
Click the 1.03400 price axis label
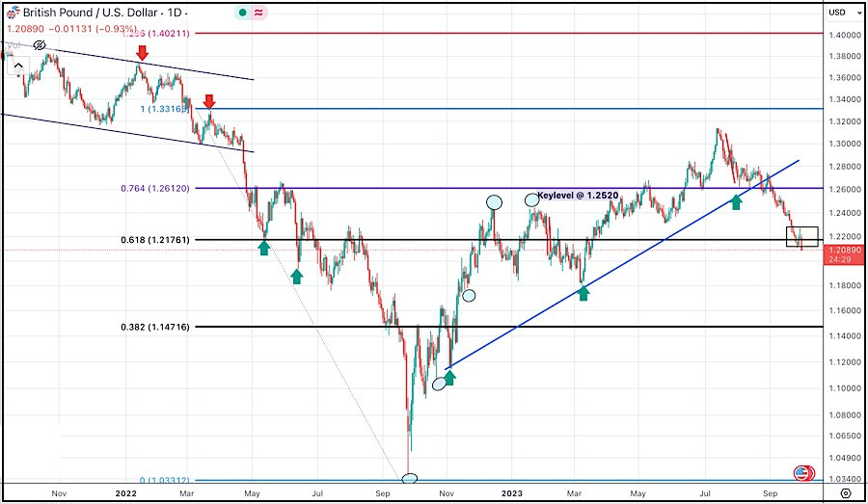(845, 479)
